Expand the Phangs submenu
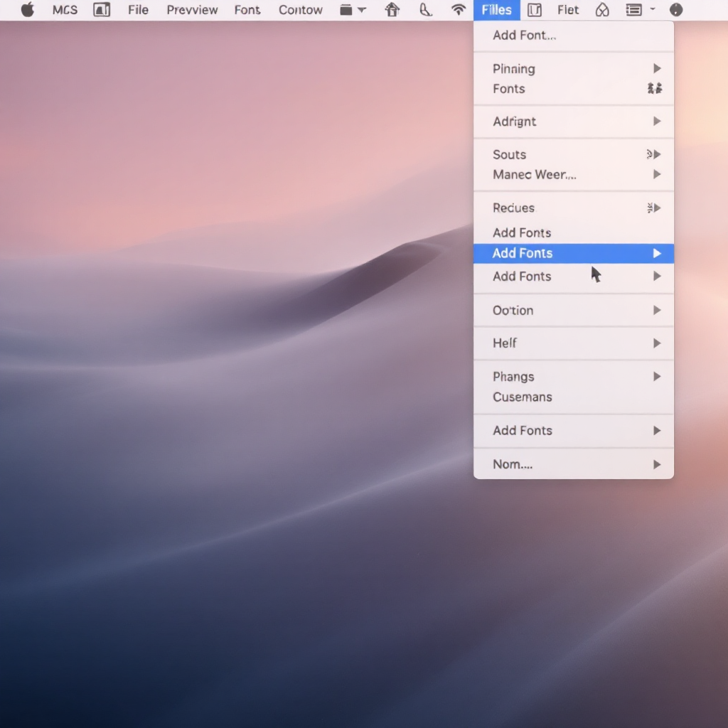728x728 pixels. [574, 377]
